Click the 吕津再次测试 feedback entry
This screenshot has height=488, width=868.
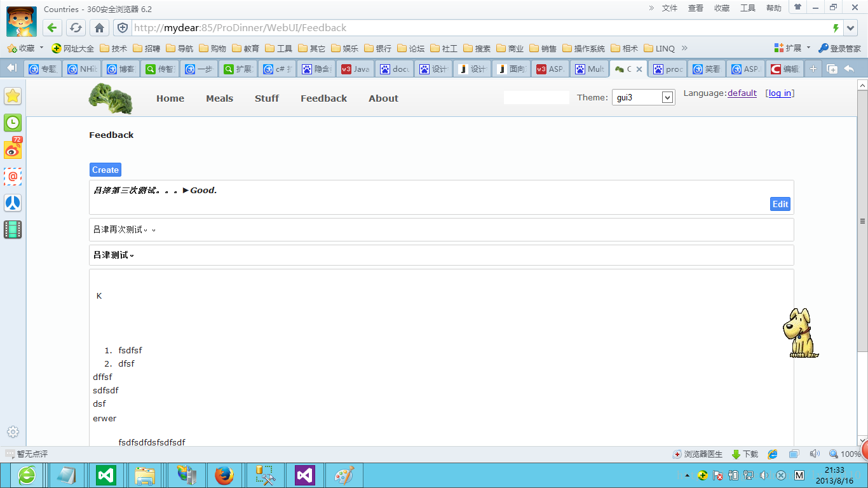tap(442, 229)
